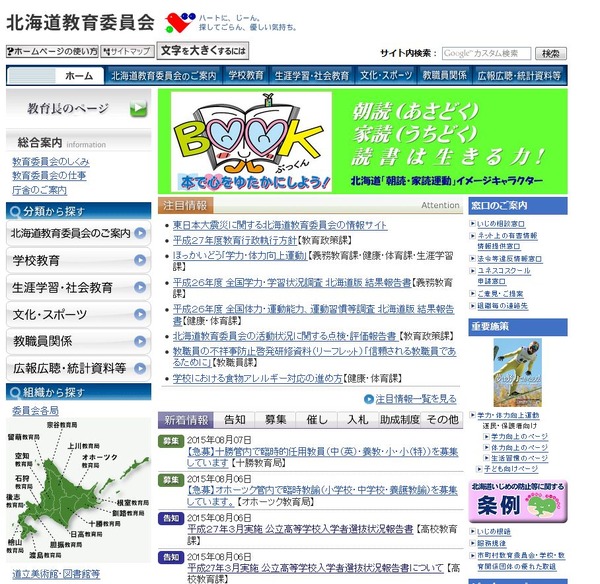Open 学校教育 in top navigation bar
The width and height of the screenshot is (600, 584).
point(246,75)
